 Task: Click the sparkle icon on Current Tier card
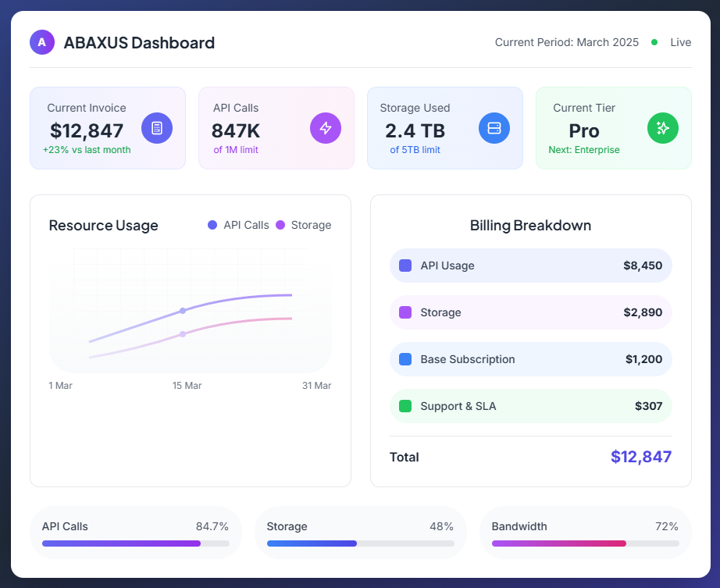(x=663, y=128)
